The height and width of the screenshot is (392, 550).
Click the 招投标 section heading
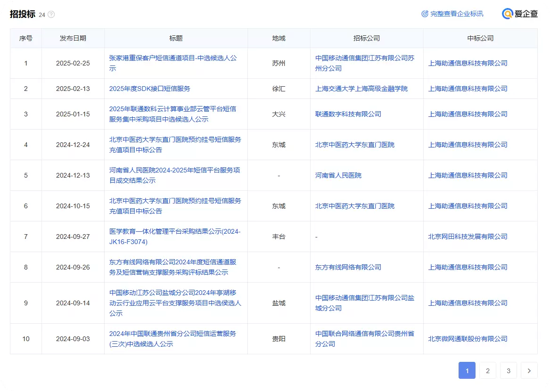point(23,14)
